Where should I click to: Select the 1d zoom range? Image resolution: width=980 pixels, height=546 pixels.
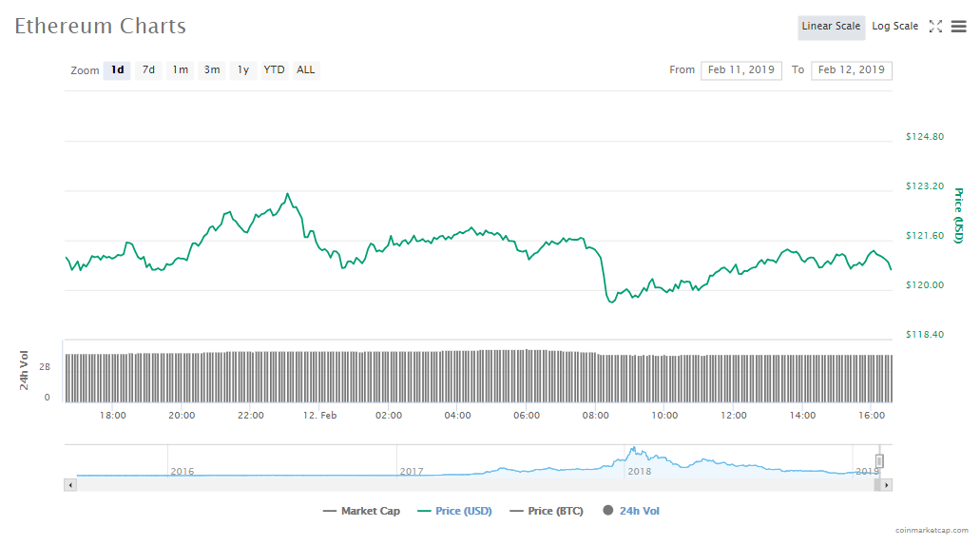[x=117, y=70]
